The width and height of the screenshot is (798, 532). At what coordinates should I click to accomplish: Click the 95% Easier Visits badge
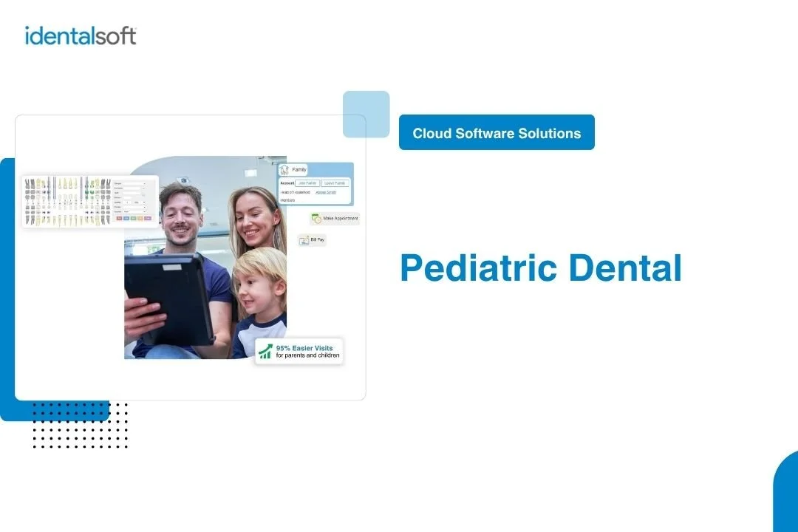(299, 351)
